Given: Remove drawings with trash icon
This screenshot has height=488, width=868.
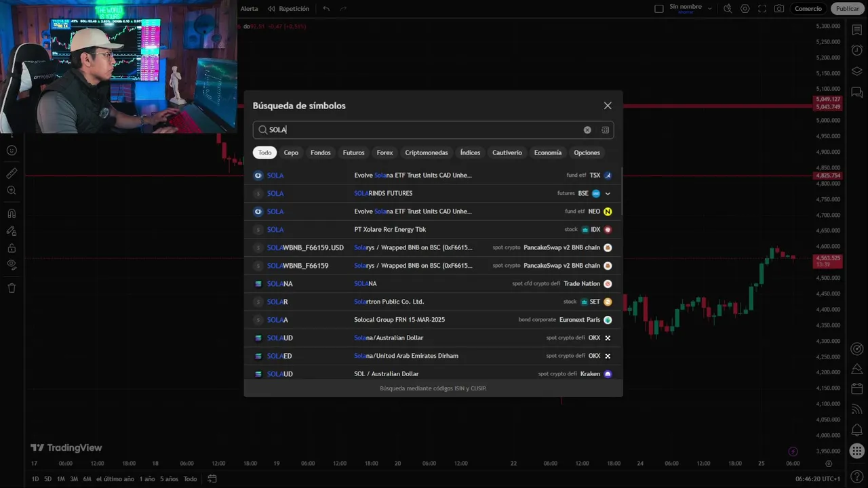Looking at the screenshot, I should (x=12, y=288).
